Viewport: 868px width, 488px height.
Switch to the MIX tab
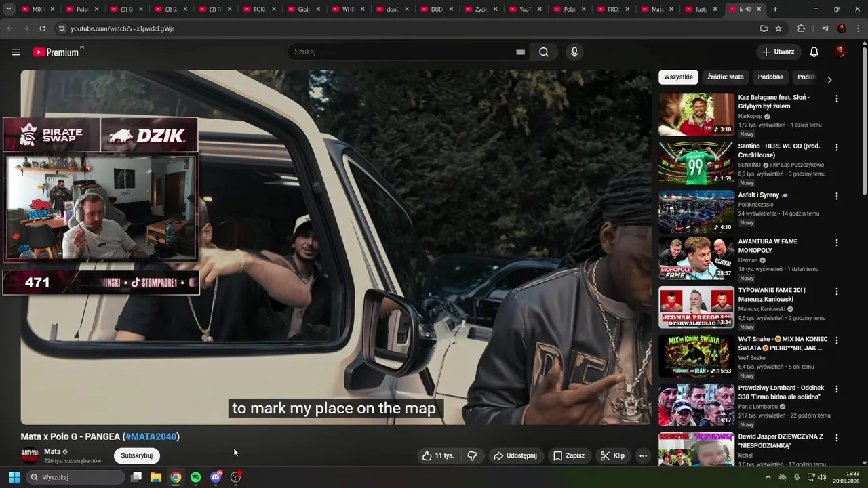[38, 9]
